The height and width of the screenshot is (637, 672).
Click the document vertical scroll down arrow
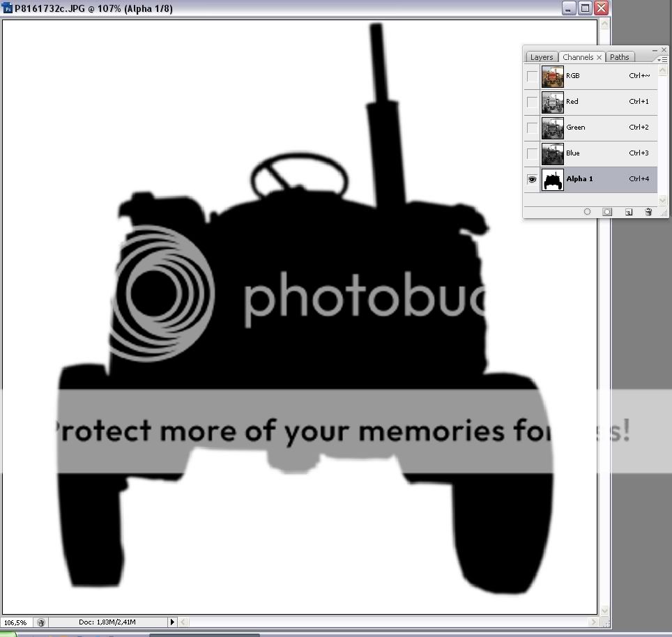[x=604, y=611]
